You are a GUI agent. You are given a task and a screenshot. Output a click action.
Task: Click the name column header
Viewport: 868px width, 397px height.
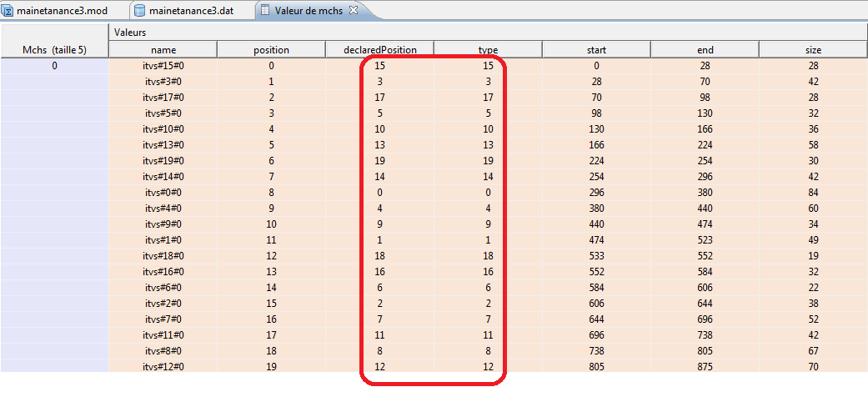[163, 50]
